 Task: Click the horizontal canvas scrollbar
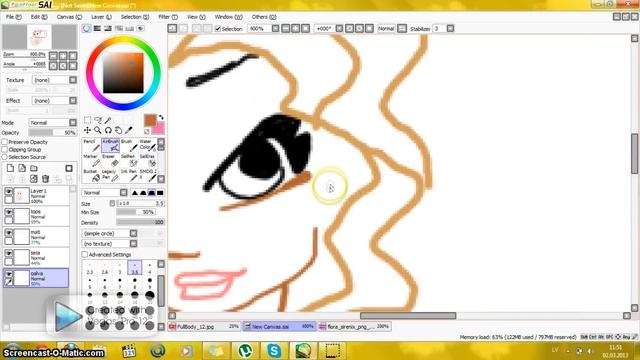(408, 316)
